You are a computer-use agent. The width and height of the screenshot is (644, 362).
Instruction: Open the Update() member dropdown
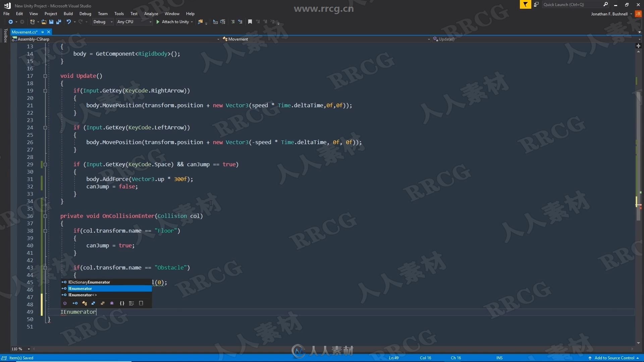[537, 39]
